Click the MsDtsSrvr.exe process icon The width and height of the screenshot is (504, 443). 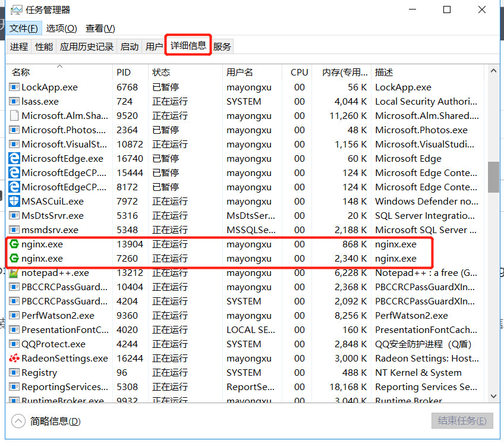click(x=14, y=215)
